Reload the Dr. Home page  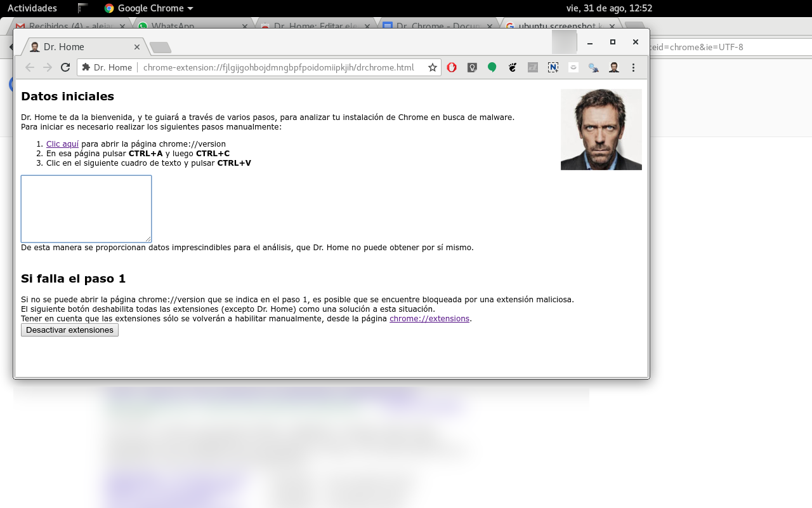65,67
